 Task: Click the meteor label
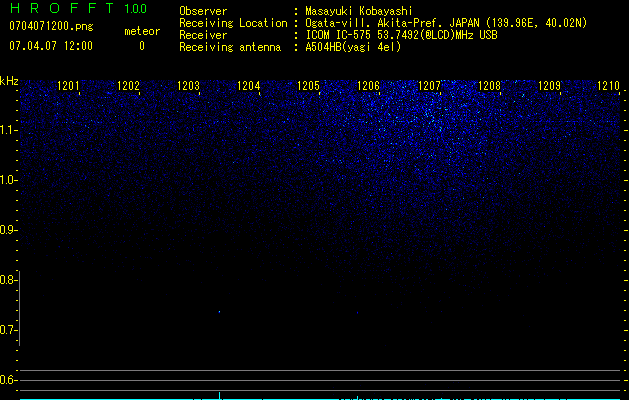coord(142,31)
